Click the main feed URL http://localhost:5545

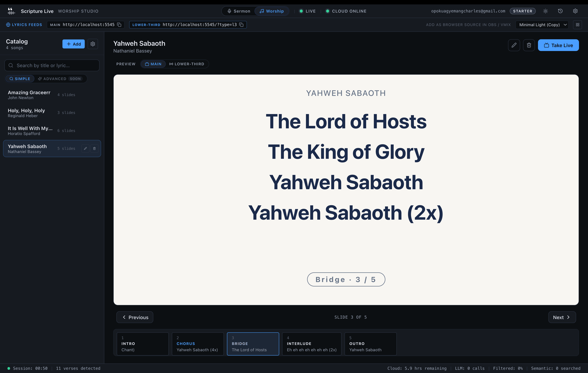[x=89, y=25]
